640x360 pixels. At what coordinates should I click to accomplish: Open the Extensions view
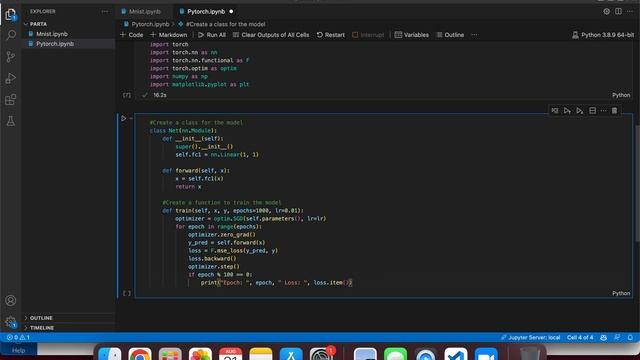click(11, 100)
